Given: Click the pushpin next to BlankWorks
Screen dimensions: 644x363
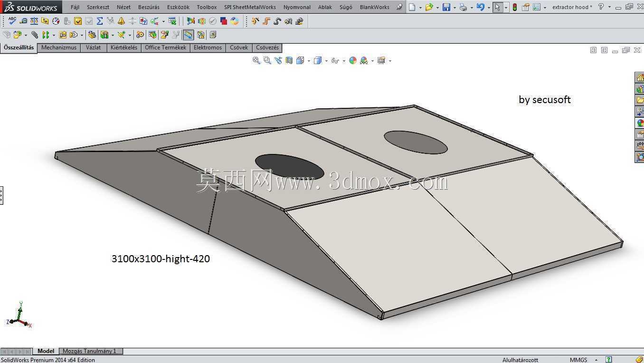Looking at the screenshot, I should pos(399,7).
